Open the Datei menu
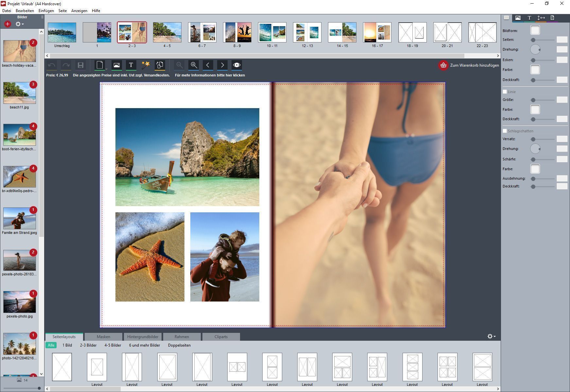 7,11
